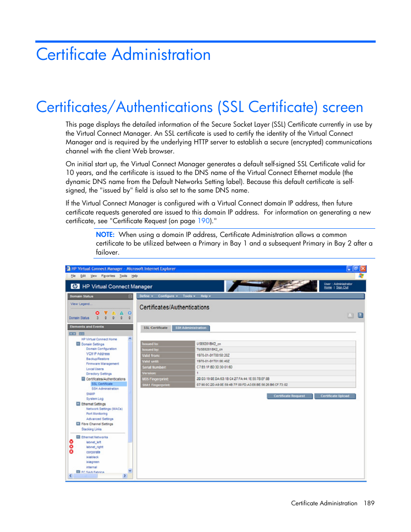Open the Edit menu in Internet Explorer
The height and width of the screenshot is (532, 411).
point(83,276)
